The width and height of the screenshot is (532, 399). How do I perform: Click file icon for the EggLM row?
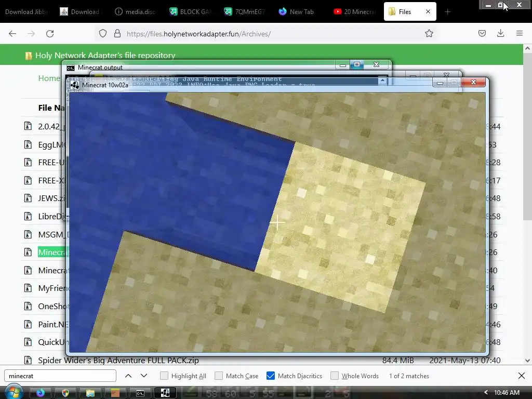tap(28, 144)
